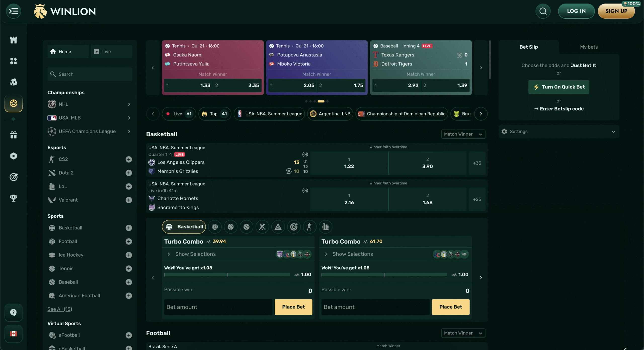644x350 pixels.
Task: Show +33 more markets for Clippers game
Action: (x=477, y=163)
